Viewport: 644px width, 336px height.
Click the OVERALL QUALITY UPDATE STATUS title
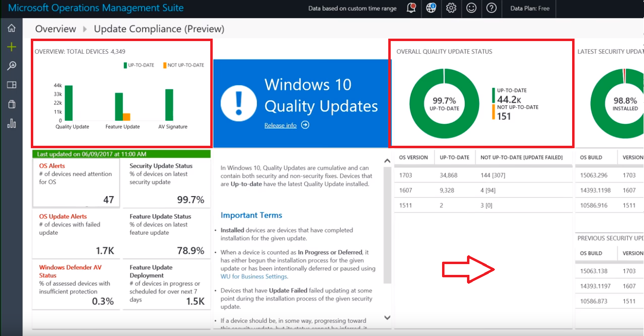[x=444, y=51]
